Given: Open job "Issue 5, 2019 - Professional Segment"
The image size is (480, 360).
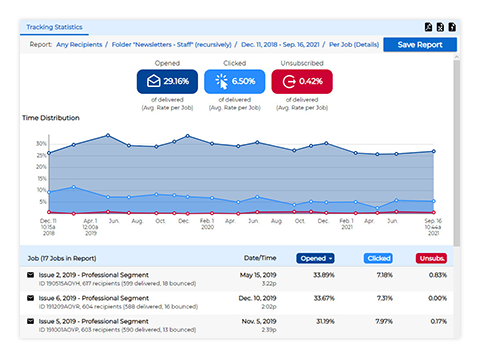Looking at the screenshot, I should [94, 321].
